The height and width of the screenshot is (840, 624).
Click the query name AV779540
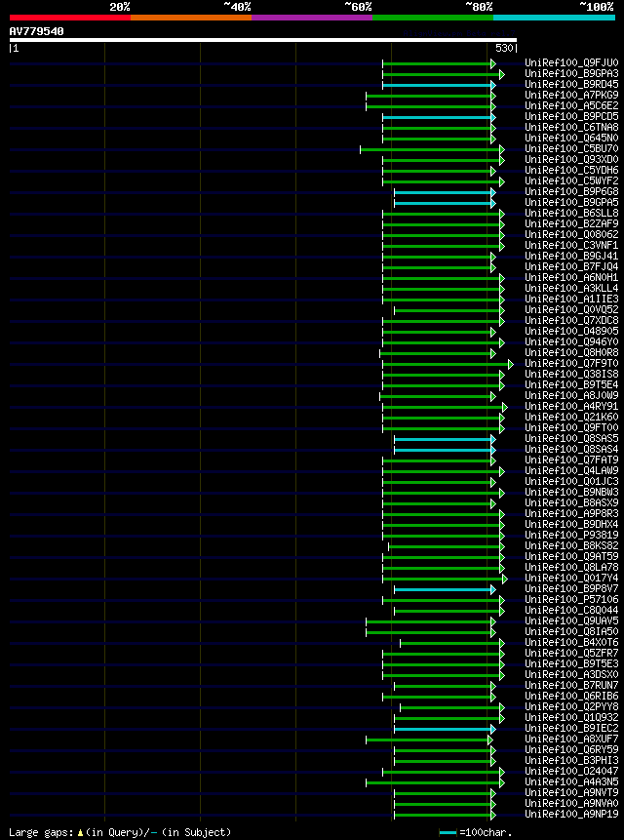point(36,31)
